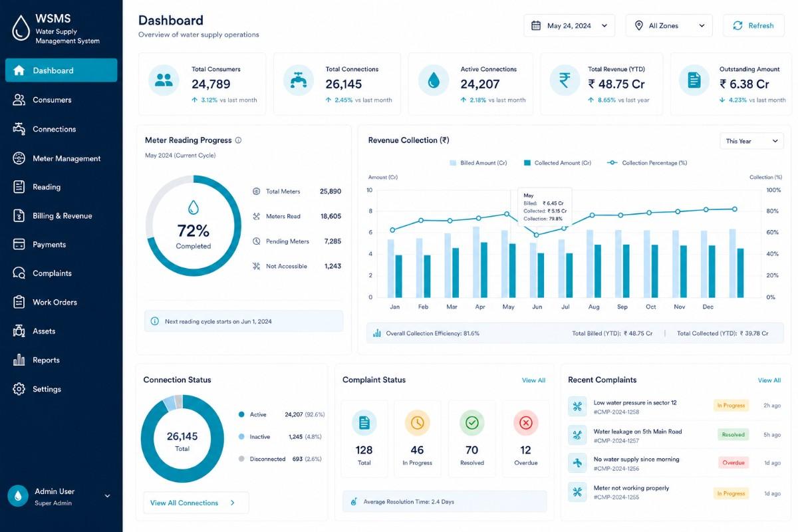
Task: Open the This Year dropdown
Action: click(x=751, y=141)
